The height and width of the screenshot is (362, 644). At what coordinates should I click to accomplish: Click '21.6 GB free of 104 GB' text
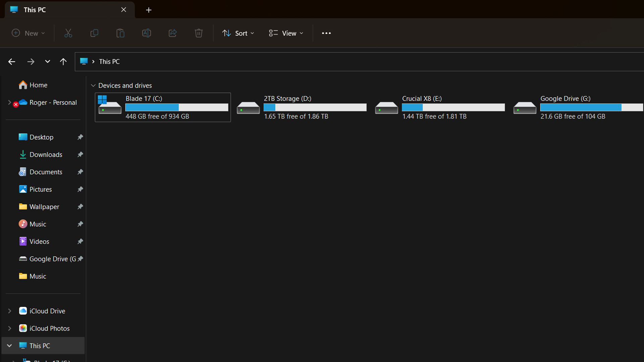pyautogui.click(x=573, y=116)
